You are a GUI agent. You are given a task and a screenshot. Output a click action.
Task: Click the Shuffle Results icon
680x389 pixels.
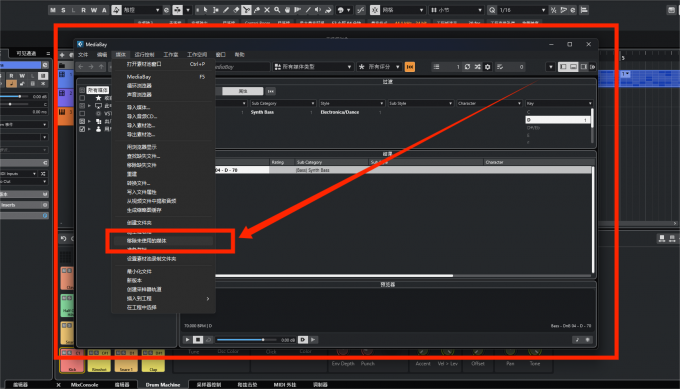477,67
